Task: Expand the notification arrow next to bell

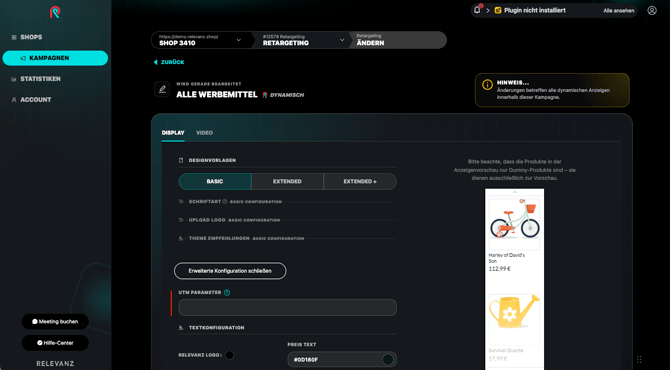Action: 488,10
